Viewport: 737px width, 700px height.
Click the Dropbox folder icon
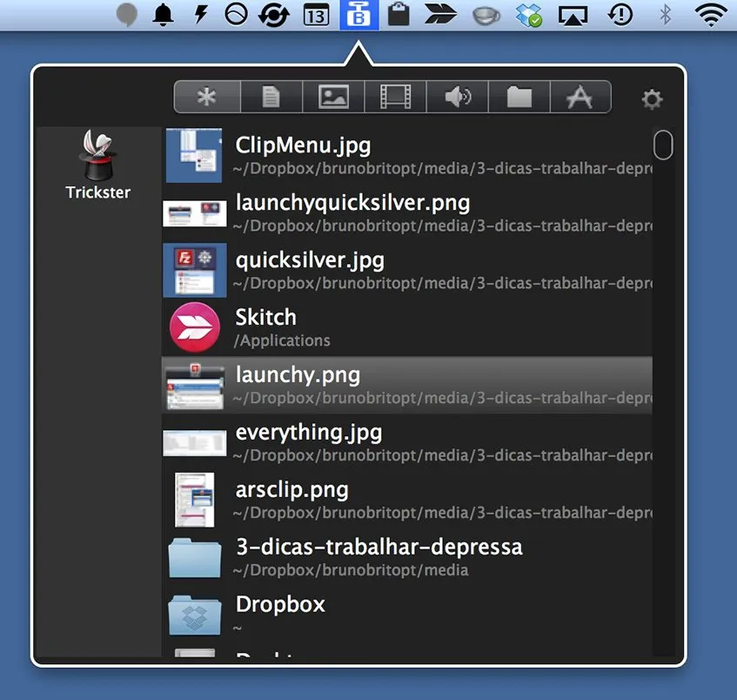pyautogui.click(x=195, y=616)
